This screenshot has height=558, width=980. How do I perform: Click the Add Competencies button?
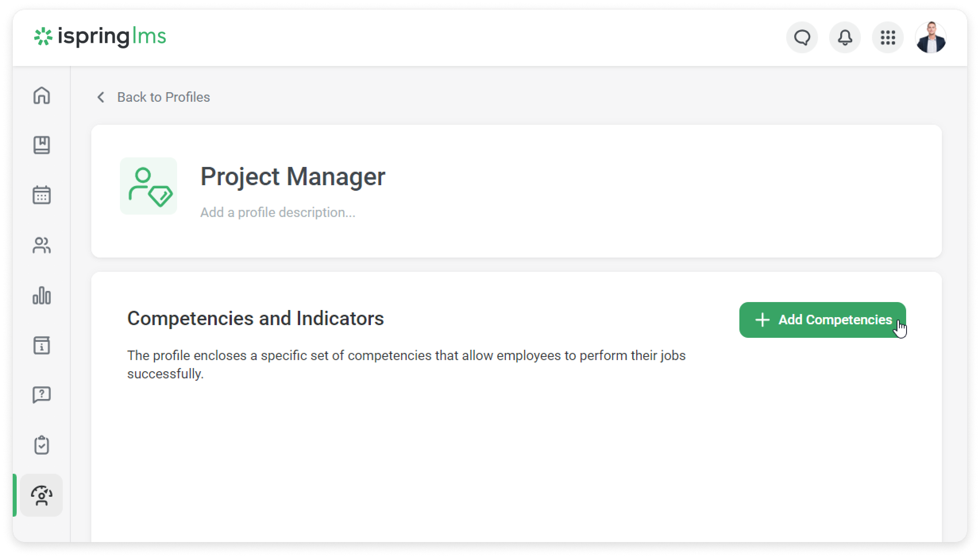pyautogui.click(x=822, y=320)
